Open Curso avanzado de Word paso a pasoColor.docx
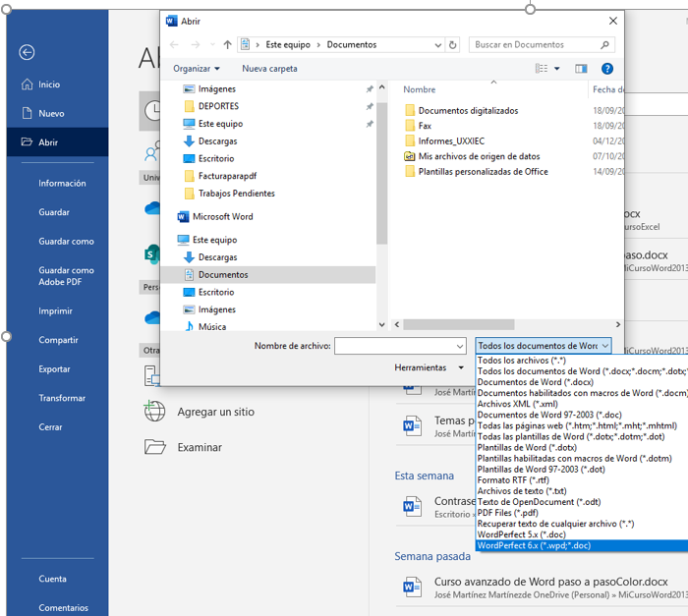688x616 pixels. (550, 582)
